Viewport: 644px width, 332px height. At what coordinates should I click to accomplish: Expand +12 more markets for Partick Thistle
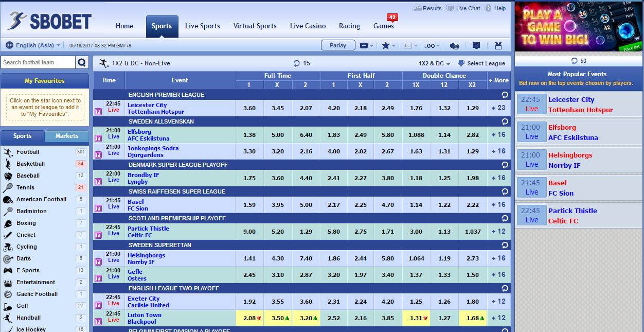(498, 232)
